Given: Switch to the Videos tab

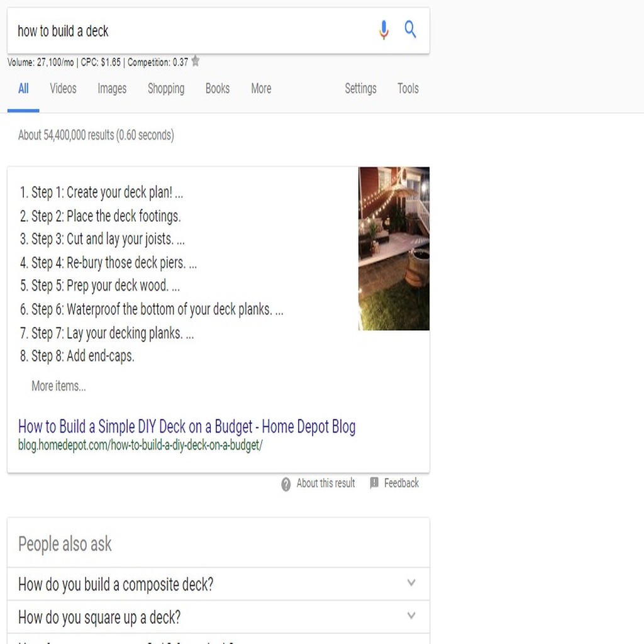Looking at the screenshot, I should point(63,89).
